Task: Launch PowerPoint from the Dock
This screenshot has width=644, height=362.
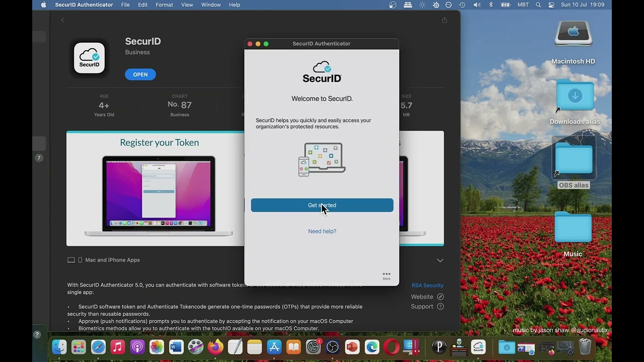Action: [352, 347]
